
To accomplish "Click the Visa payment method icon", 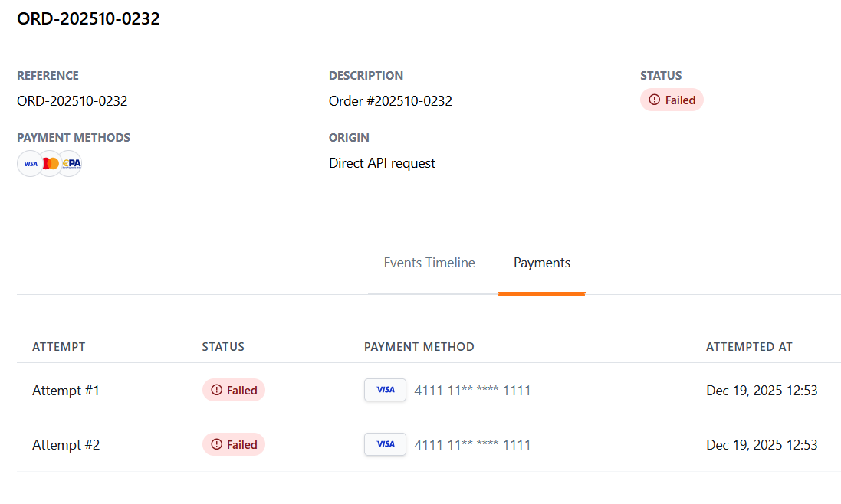I will pos(30,163).
